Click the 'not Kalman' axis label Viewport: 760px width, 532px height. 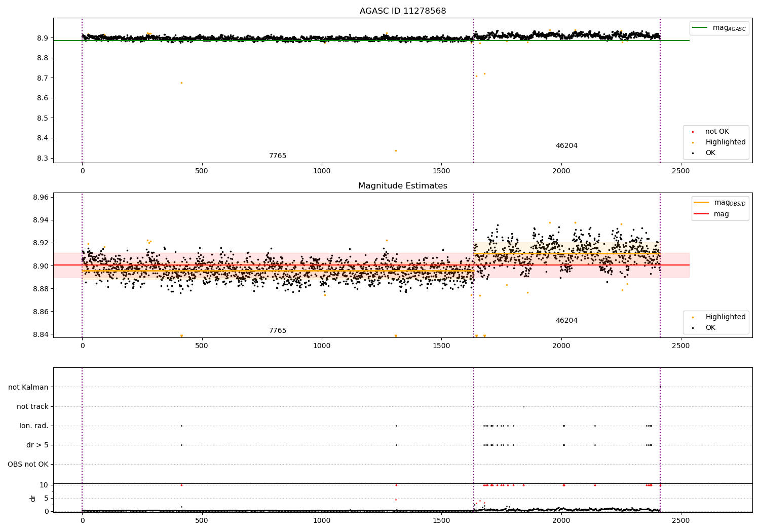[28, 388]
